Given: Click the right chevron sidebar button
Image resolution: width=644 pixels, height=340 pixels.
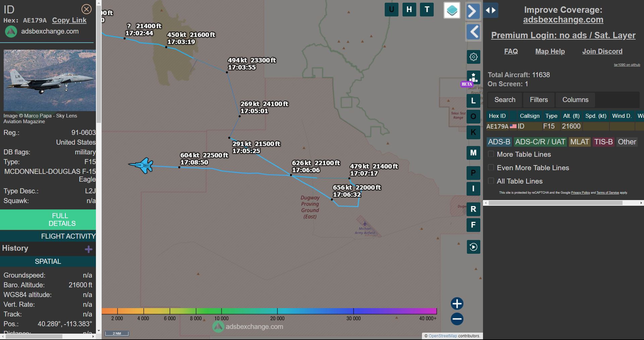Looking at the screenshot, I should [x=473, y=11].
